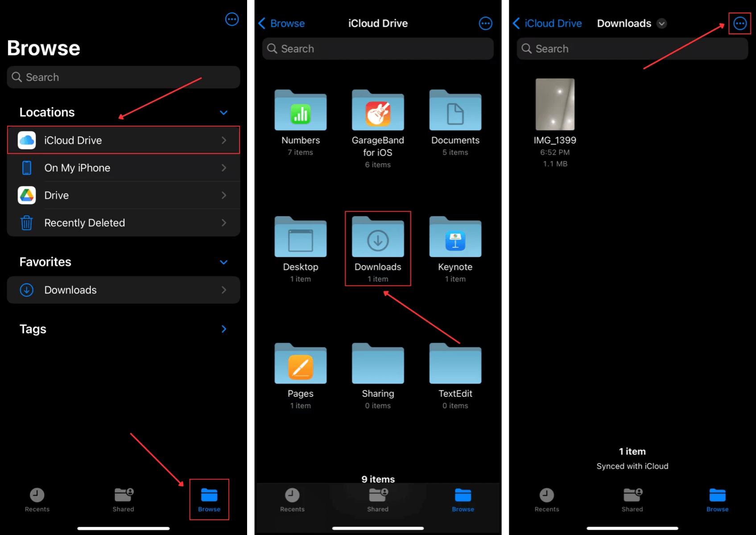Tap the search field on the iCloud Drive screen

(x=378, y=49)
